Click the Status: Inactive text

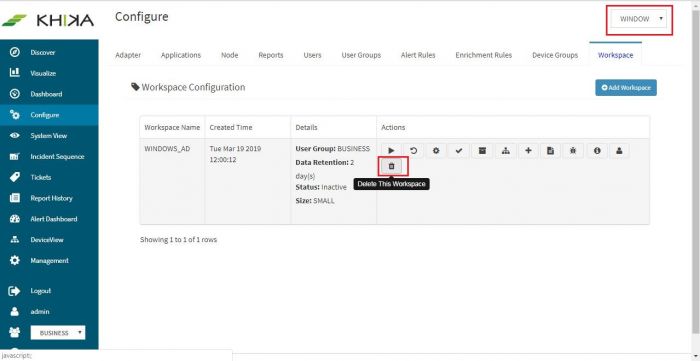321,187
